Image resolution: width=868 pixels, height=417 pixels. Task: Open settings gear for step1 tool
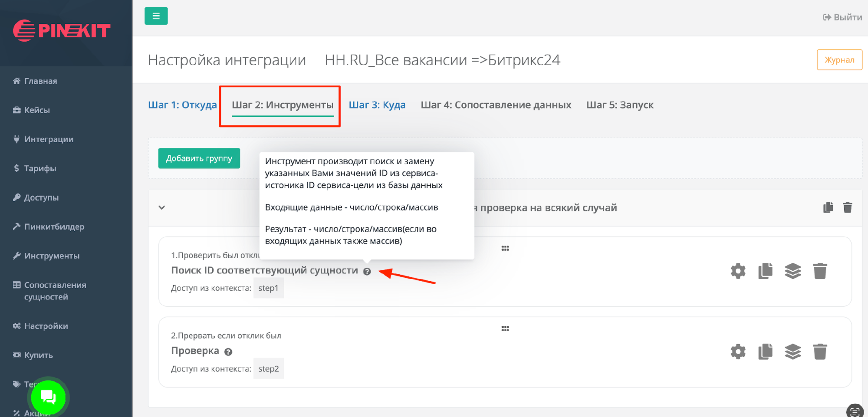(738, 271)
